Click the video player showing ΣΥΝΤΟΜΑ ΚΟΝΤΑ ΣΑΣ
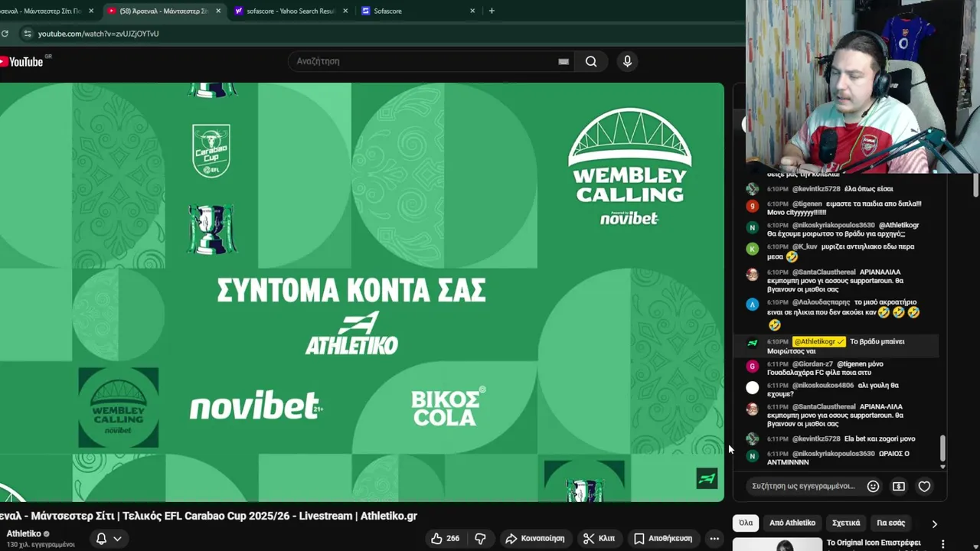Viewport: 980px width, 551px height. coord(361,292)
